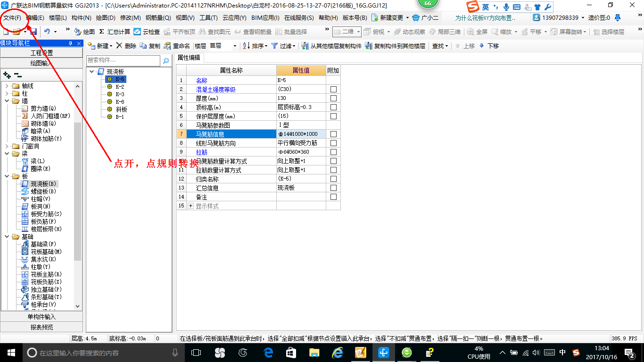Click the undo arrow icon
Screen dimensions: 644x362
point(47,32)
